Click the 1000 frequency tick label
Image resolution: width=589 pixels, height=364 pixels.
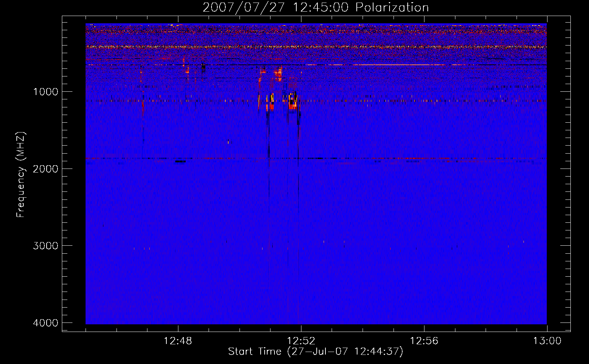(x=46, y=92)
